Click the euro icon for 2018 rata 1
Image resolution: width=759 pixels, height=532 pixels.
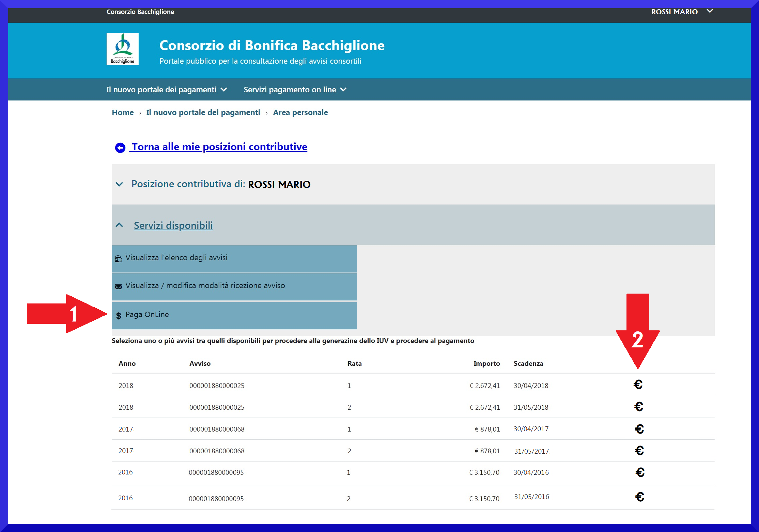[x=638, y=385]
